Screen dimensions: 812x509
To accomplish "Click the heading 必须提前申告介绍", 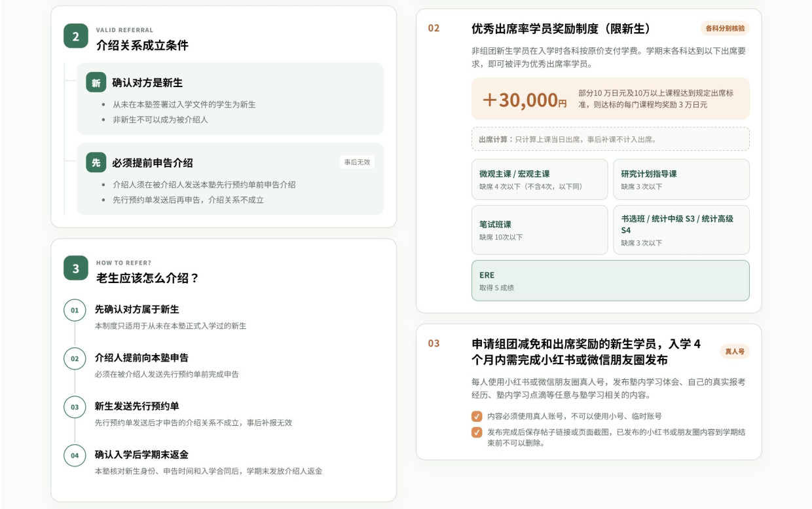I will 153,162.
